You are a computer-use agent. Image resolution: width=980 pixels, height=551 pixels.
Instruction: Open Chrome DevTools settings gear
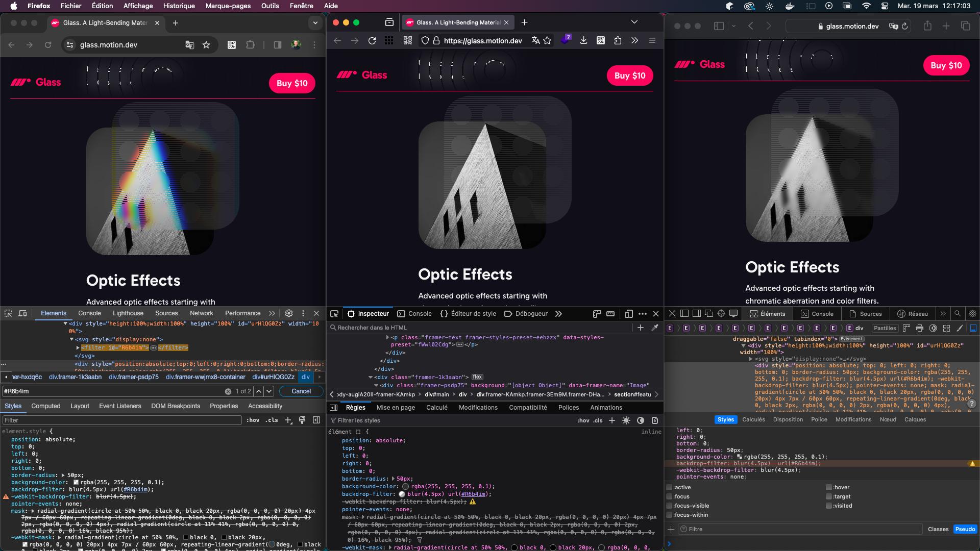point(289,313)
